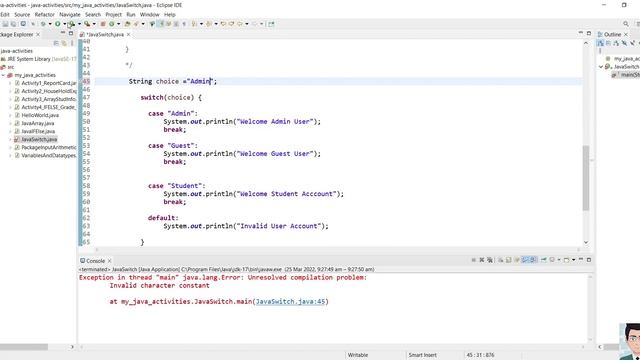Click the Package Explorer horizontal scrollbar
The image size is (640, 360).
[24, 347]
